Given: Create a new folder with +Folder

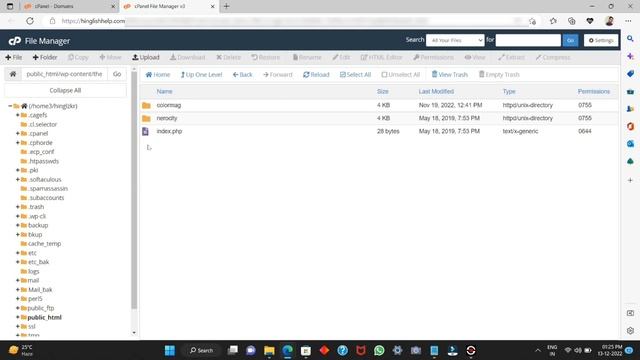Looking at the screenshot, I should (45, 58).
